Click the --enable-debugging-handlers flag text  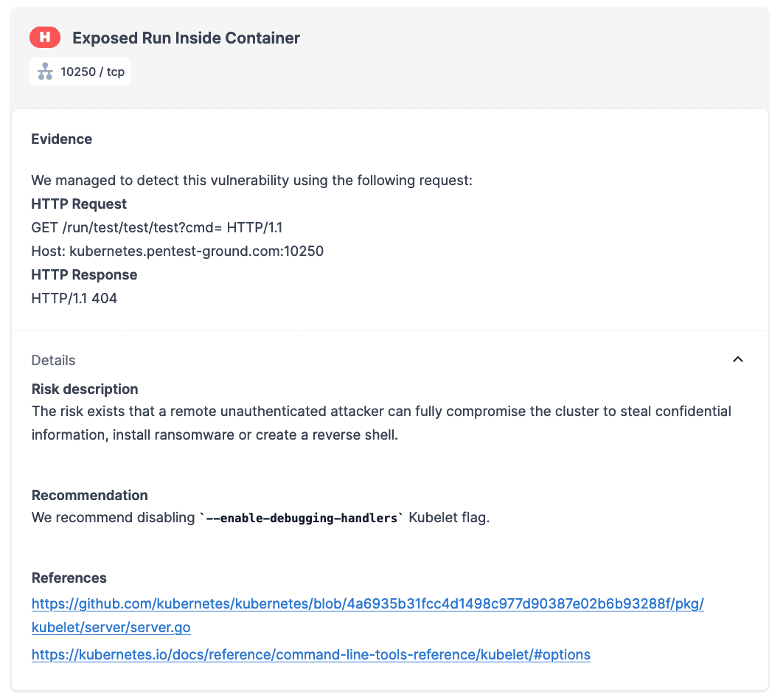click(302, 518)
